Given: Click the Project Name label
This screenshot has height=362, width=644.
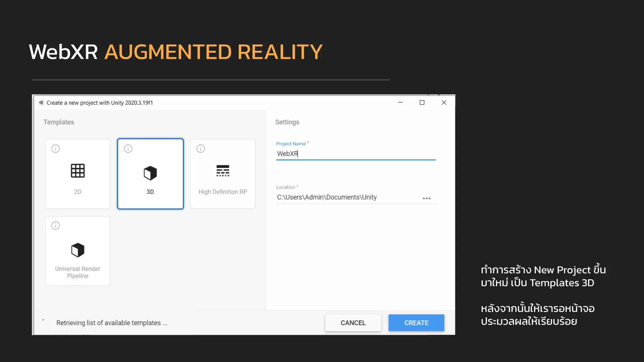Looking at the screenshot, I should tap(291, 144).
